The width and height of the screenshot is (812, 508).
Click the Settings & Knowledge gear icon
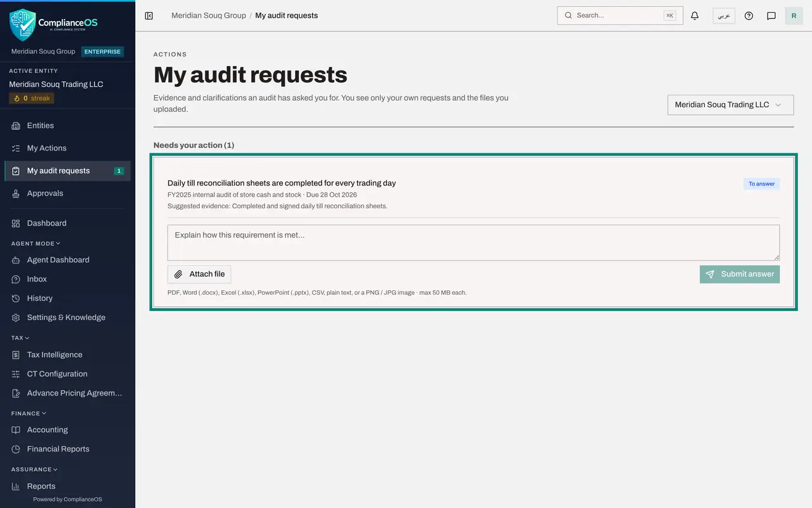(x=16, y=317)
